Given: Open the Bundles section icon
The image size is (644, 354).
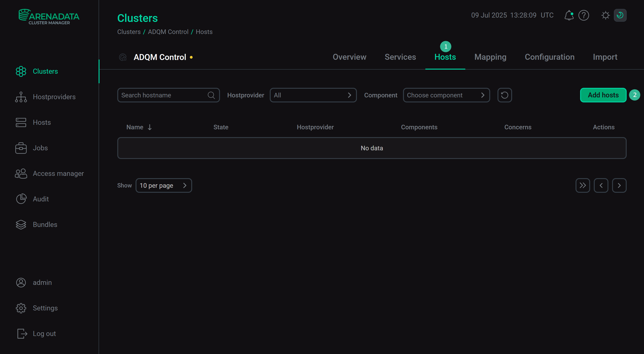Looking at the screenshot, I should click(x=21, y=224).
